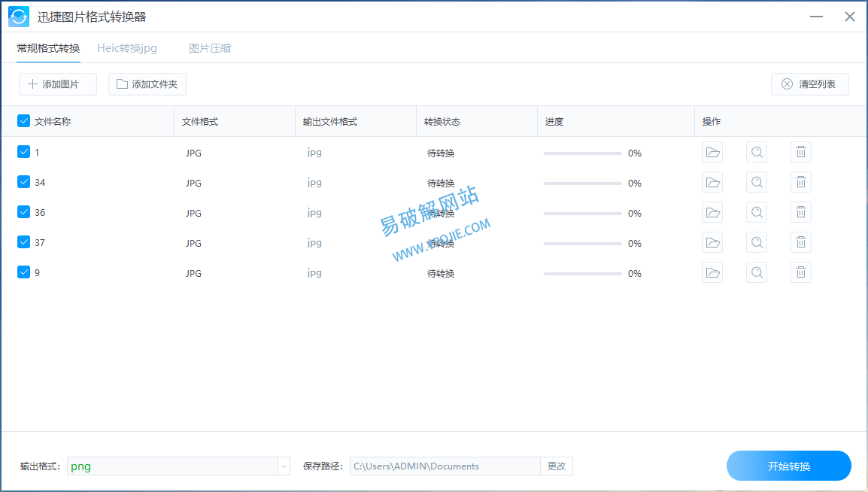Image resolution: width=868 pixels, height=492 pixels.
Task: Delete file 36 using trash icon
Action: point(801,212)
